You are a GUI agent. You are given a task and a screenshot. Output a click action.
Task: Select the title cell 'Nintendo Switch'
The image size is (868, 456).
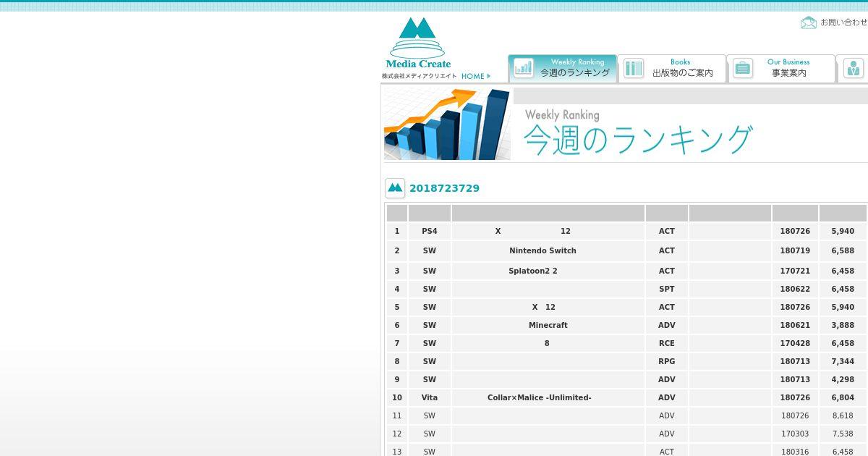pos(548,251)
